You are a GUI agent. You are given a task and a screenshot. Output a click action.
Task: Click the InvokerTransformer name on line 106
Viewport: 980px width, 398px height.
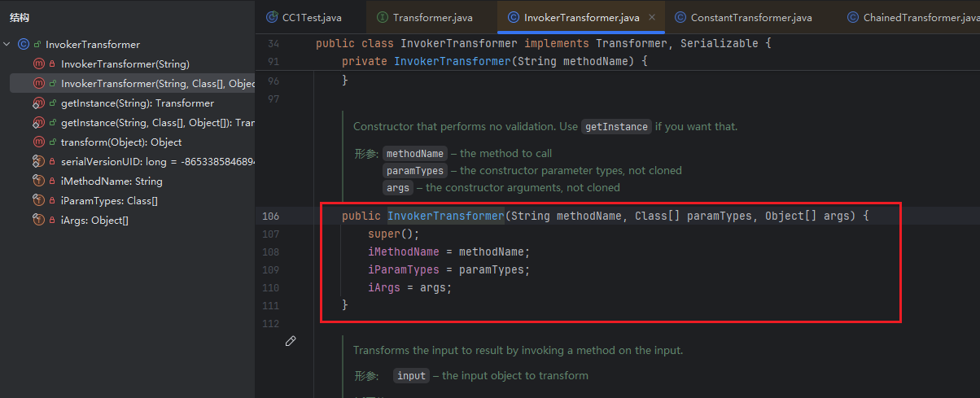[x=445, y=216]
